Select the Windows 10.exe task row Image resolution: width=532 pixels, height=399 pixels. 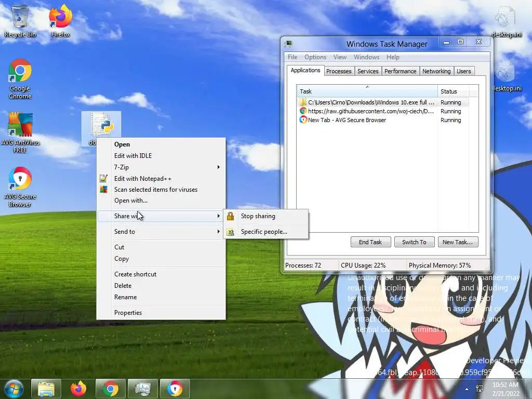(x=383, y=102)
